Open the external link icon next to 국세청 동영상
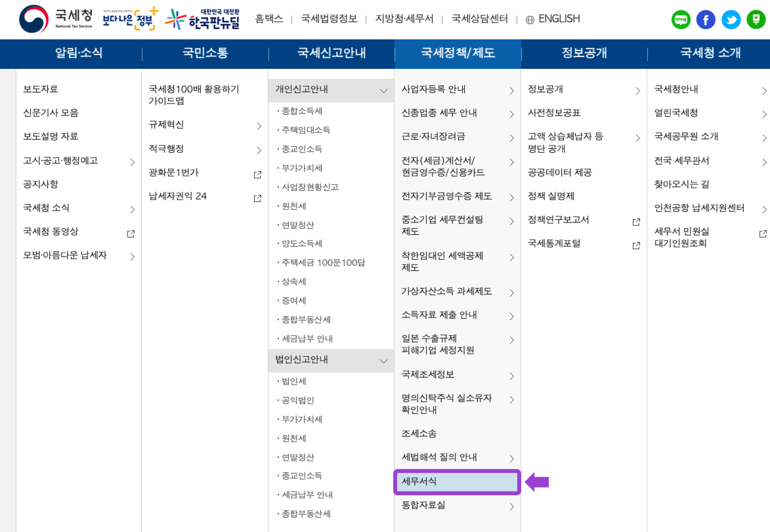The height and width of the screenshot is (532, 770). [x=130, y=234]
